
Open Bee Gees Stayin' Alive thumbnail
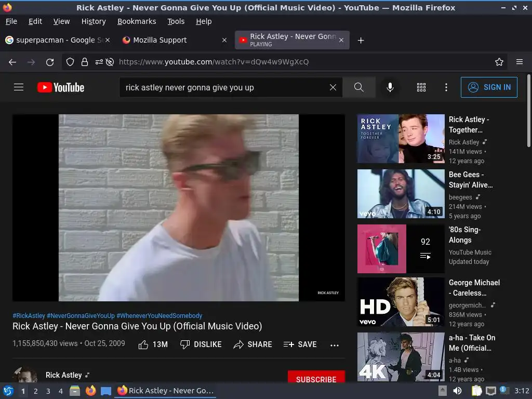(401, 194)
